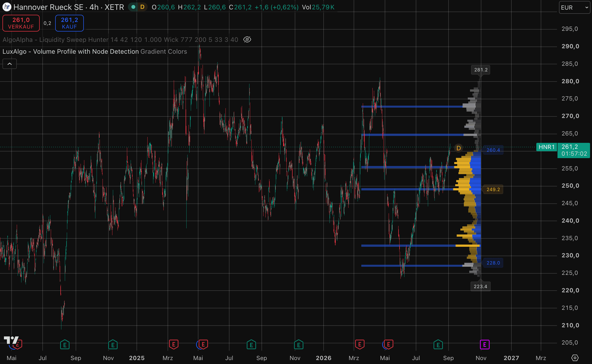Open the May 2025 red earnings marker
The width and height of the screenshot is (592, 364).
point(203,345)
